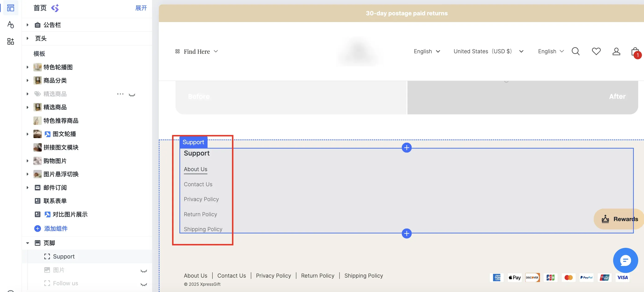Click the more options dots on 精选商品

tap(120, 94)
